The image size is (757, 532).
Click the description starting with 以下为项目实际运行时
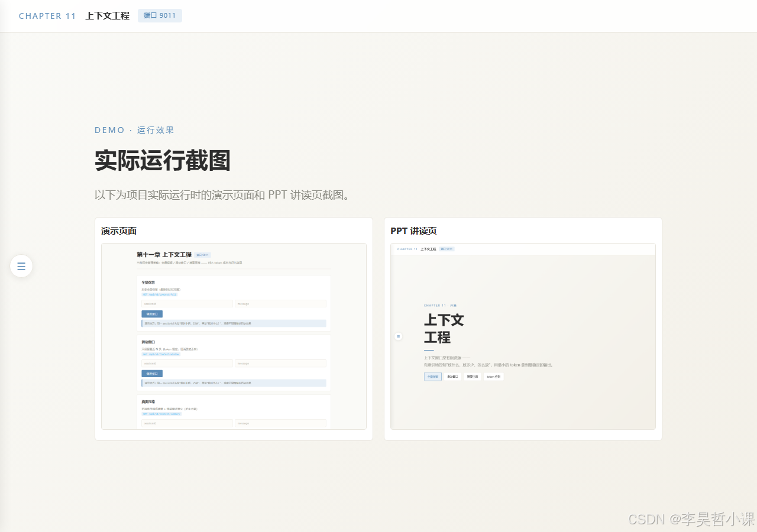click(222, 194)
